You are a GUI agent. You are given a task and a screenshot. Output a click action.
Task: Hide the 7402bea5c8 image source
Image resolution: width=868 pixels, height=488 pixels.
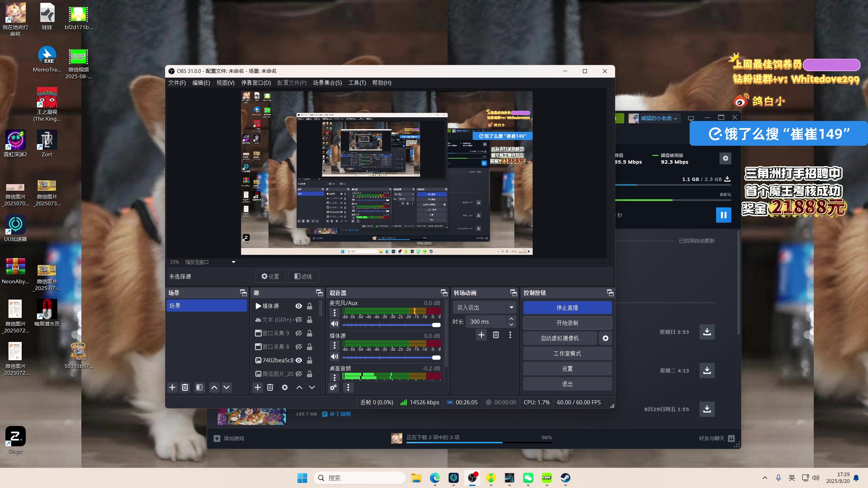point(299,360)
